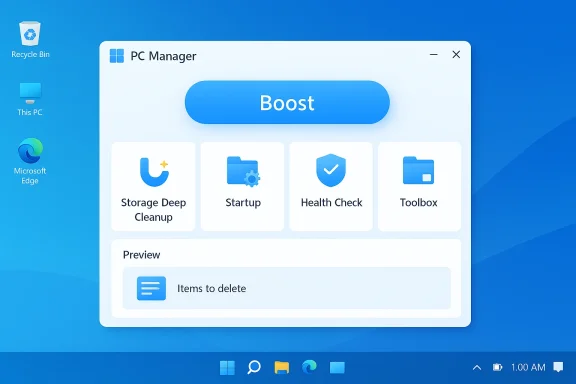
Task: Select the Recycle Bin desktop icon
Action: click(30, 40)
